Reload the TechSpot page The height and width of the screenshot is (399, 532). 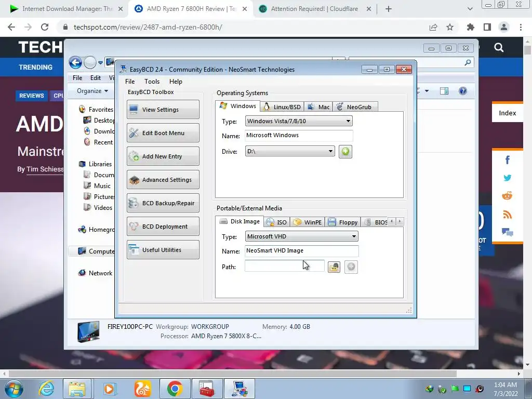[x=45, y=27]
